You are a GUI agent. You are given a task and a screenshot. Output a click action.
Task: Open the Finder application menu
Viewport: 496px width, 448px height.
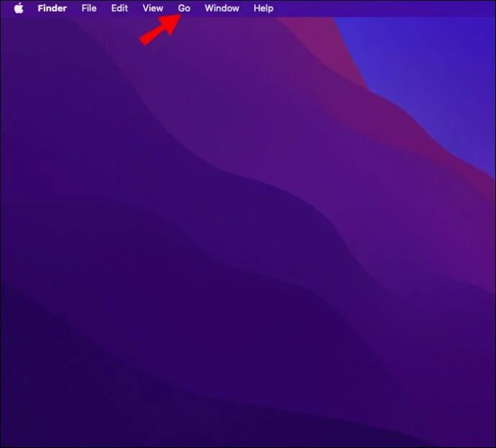pyautogui.click(x=52, y=8)
